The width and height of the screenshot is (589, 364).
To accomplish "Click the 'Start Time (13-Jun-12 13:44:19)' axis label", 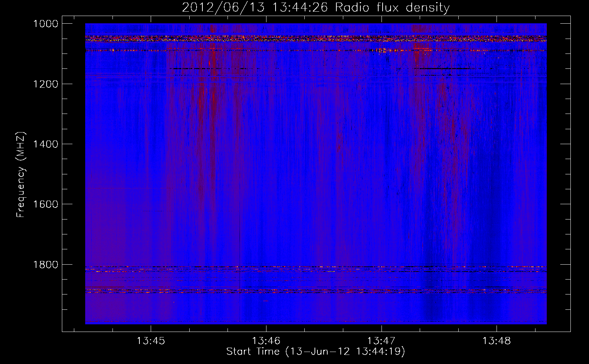I will [x=316, y=352].
